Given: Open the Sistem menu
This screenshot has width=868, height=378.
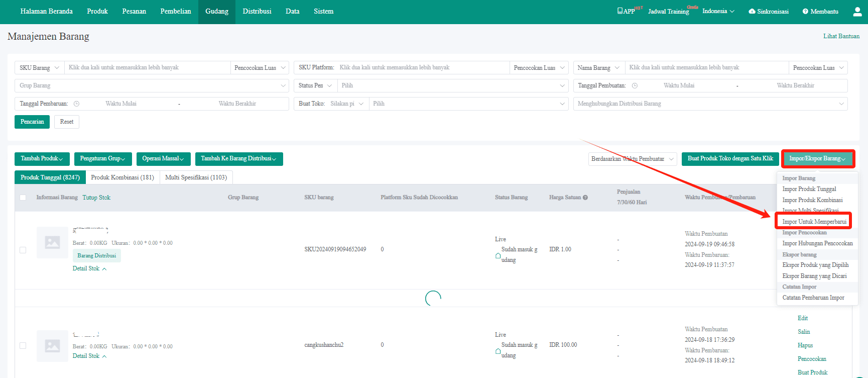Looking at the screenshot, I should pyautogui.click(x=324, y=11).
